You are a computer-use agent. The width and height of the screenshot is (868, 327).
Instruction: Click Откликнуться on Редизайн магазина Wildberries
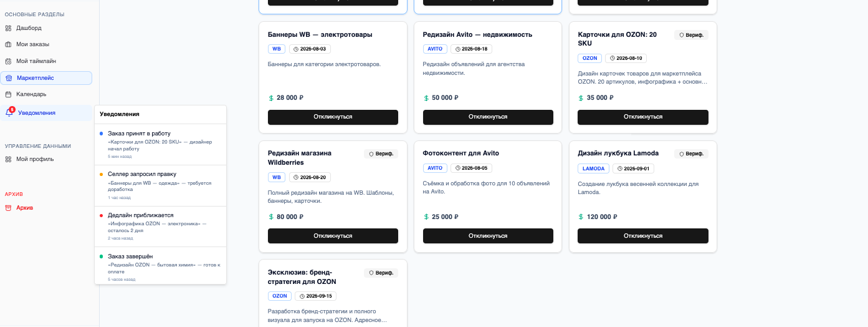pos(333,236)
